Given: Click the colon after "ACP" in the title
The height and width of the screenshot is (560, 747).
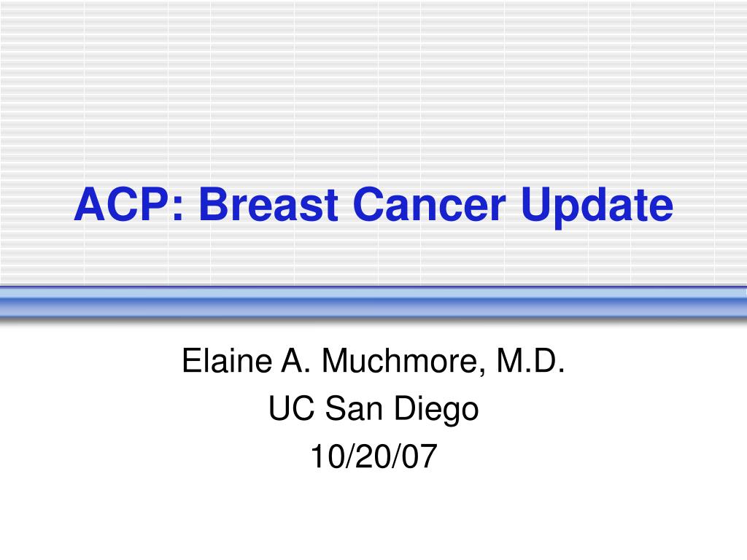Looking at the screenshot, I should (x=178, y=209).
